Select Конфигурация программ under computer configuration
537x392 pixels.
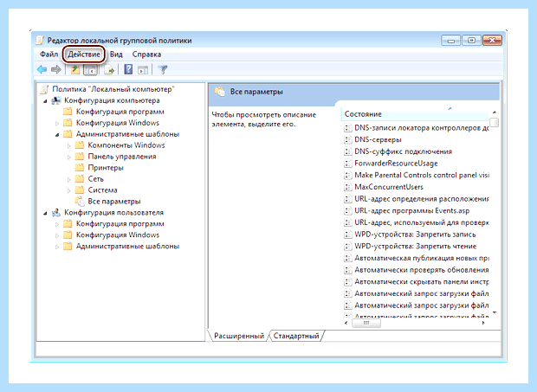point(120,112)
